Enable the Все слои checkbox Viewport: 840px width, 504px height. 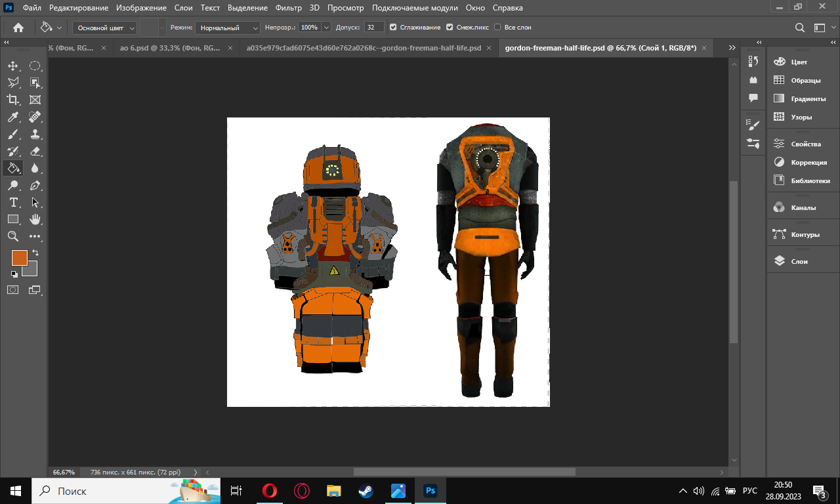[497, 28]
